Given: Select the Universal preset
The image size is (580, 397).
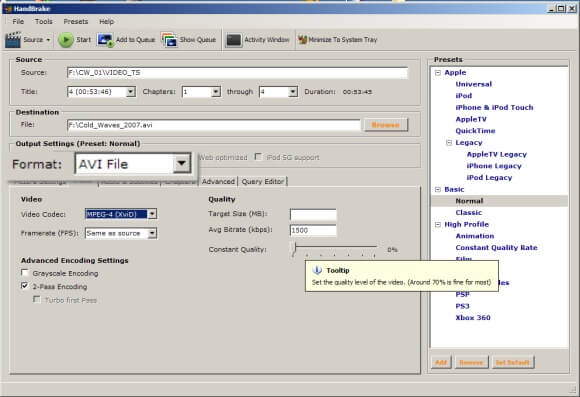Looking at the screenshot, I should pos(473,84).
